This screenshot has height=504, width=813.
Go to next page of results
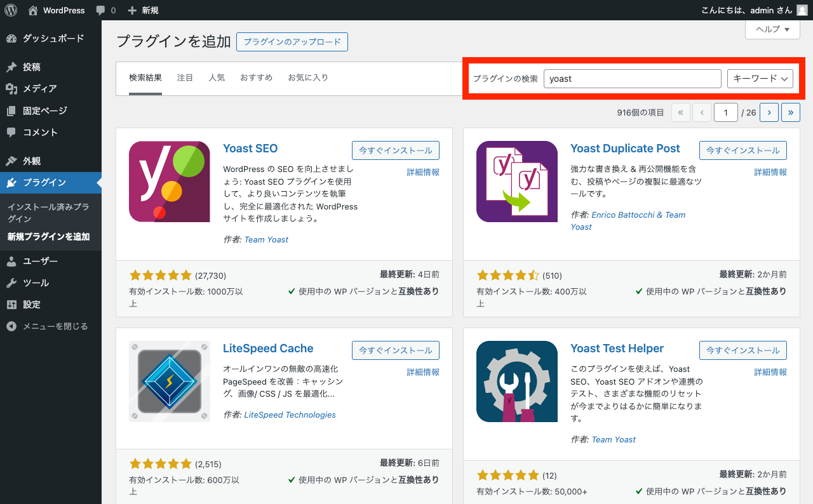tap(769, 112)
